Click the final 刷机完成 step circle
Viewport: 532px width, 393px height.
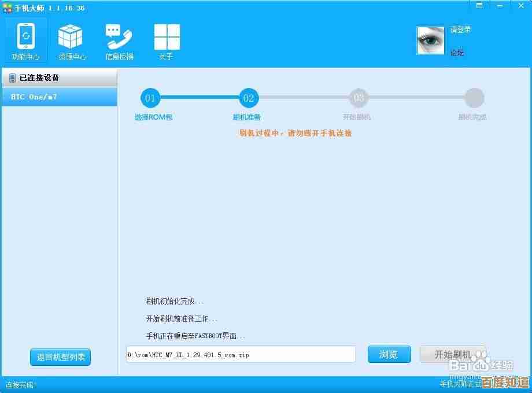point(474,98)
